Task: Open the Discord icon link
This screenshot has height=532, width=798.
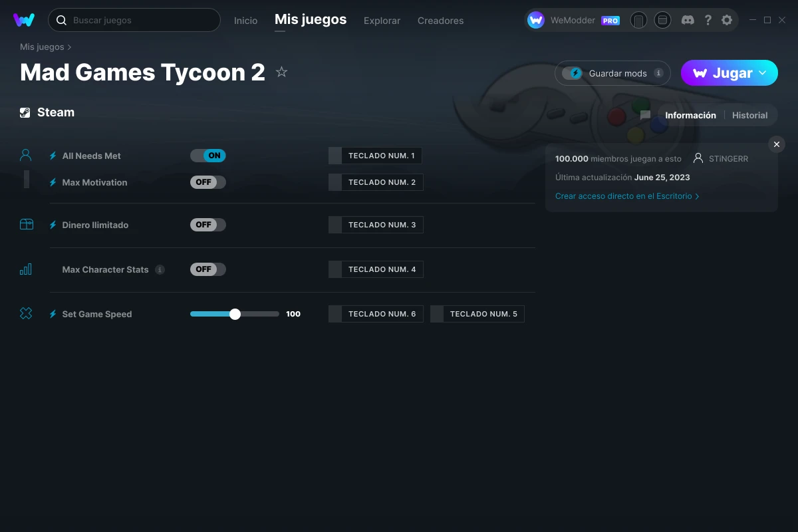Action: click(x=688, y=20)
